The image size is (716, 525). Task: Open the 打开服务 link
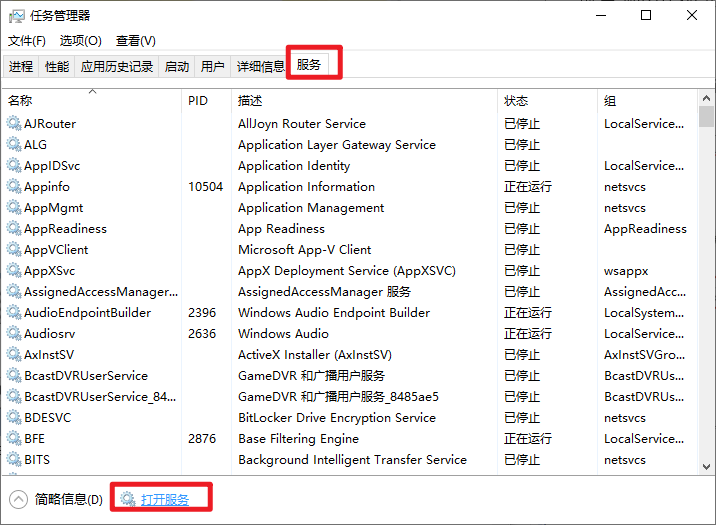pos(165,499)
